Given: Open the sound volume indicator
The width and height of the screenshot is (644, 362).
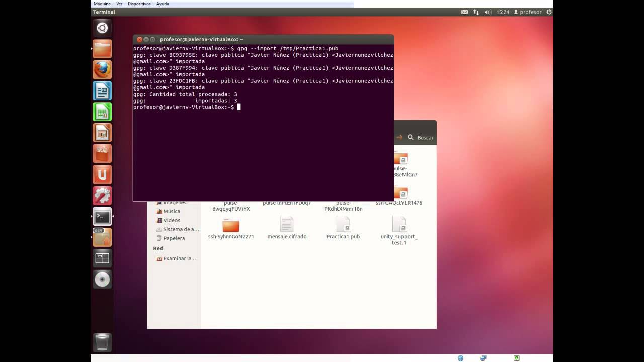Looking at the screenshot, I should point(488,12).
